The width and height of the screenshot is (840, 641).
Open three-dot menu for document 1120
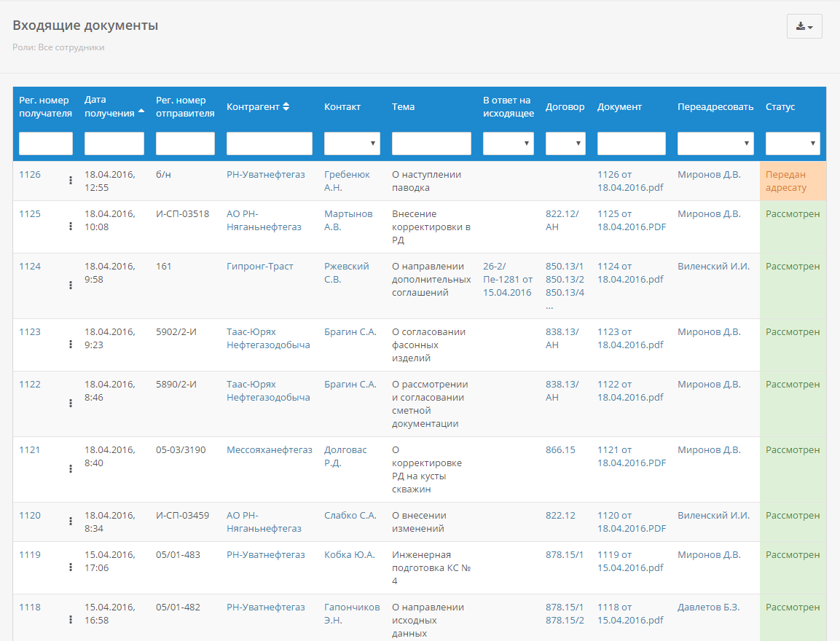click(71, 521)
